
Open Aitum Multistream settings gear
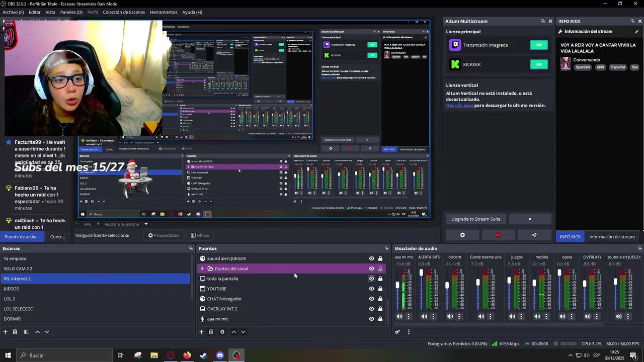(462, 235)
